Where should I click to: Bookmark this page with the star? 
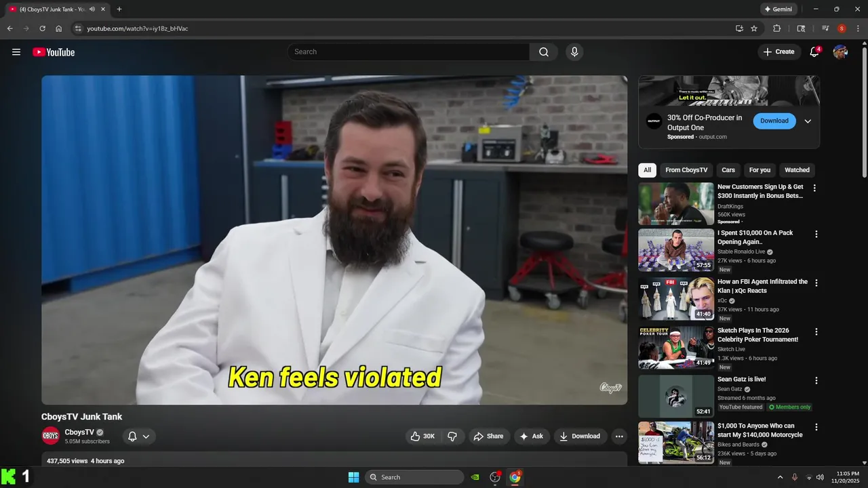754,28
